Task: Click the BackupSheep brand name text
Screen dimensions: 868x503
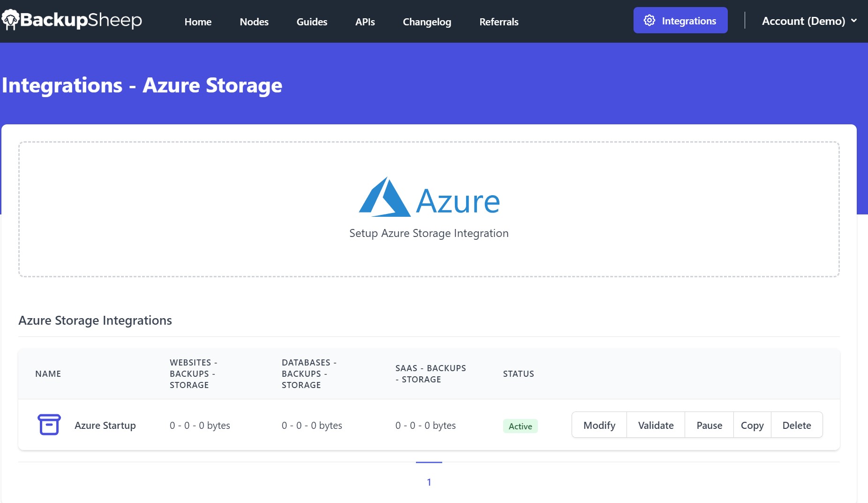Action: [81, 20]
